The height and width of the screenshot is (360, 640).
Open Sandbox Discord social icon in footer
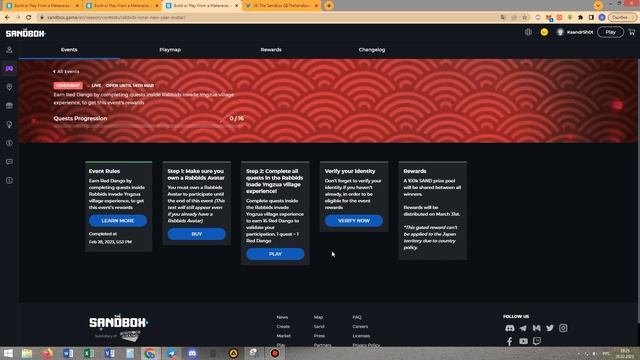coord(510,328)
